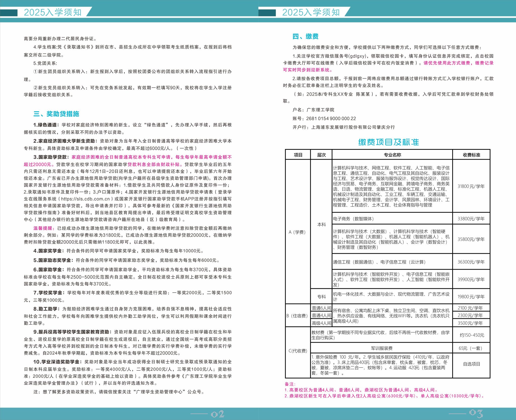Click the bank account number 2681 0154 9000 000 22

pos(331,119)
